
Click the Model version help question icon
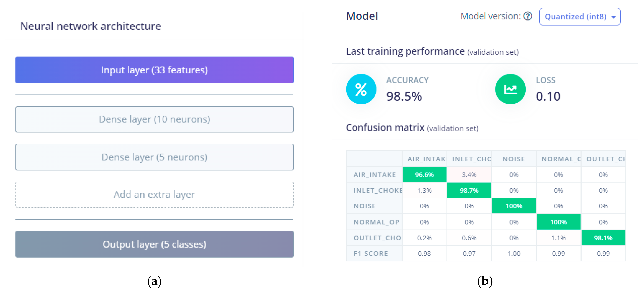click(x=527, y=17)
